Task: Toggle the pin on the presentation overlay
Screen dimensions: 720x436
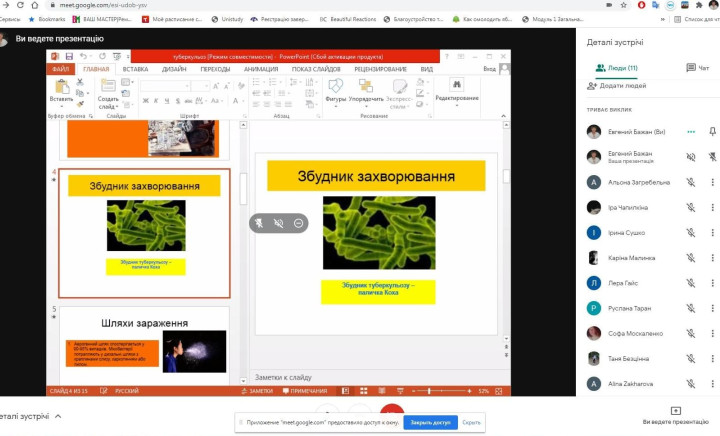Action: [259, 223]
